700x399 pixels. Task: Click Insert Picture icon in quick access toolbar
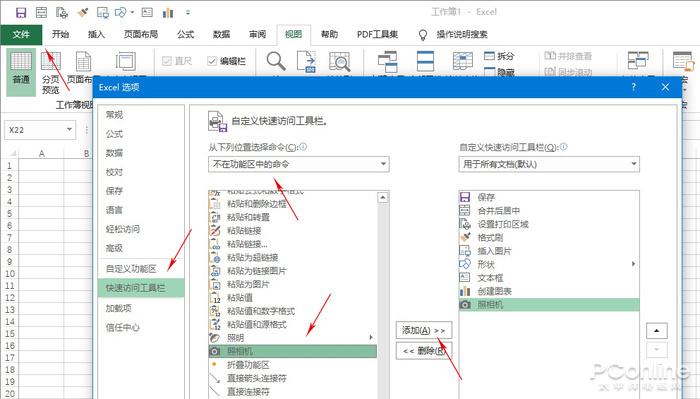(x=103, y=12)
